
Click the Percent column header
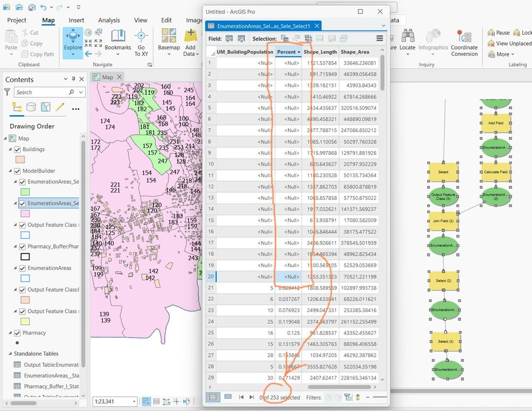(289, 52)
